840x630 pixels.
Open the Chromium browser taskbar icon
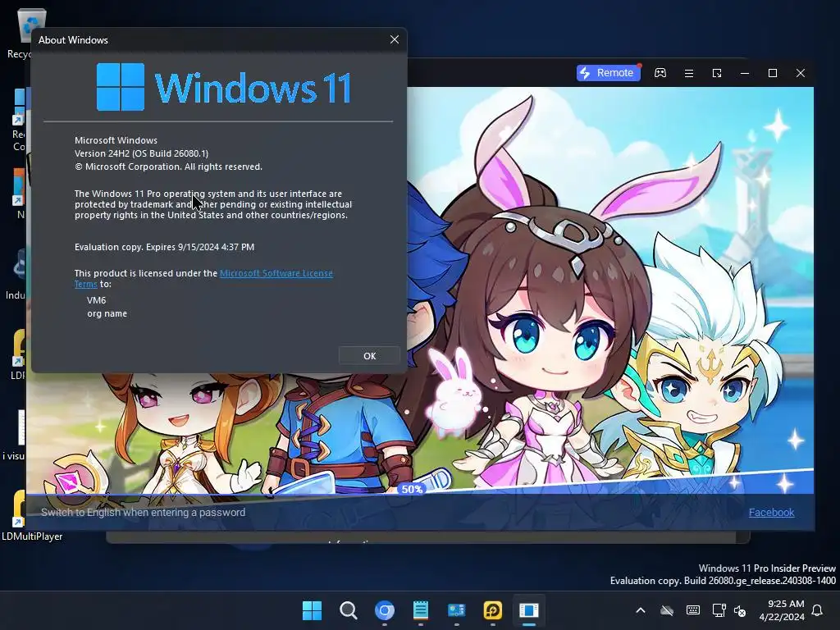click(x=384, y=610)
